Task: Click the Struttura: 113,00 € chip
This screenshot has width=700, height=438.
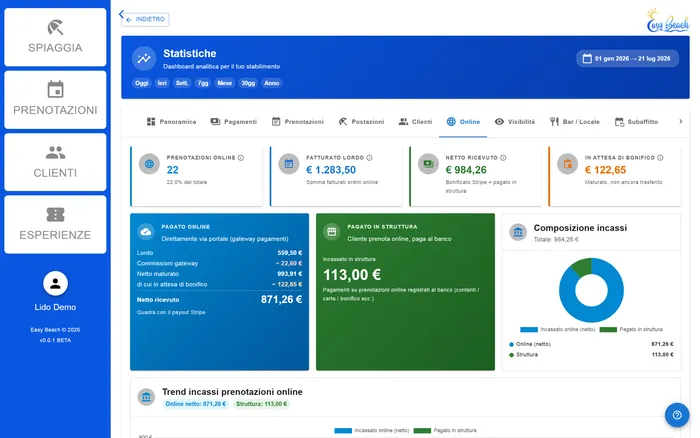Action: point(262,404)
